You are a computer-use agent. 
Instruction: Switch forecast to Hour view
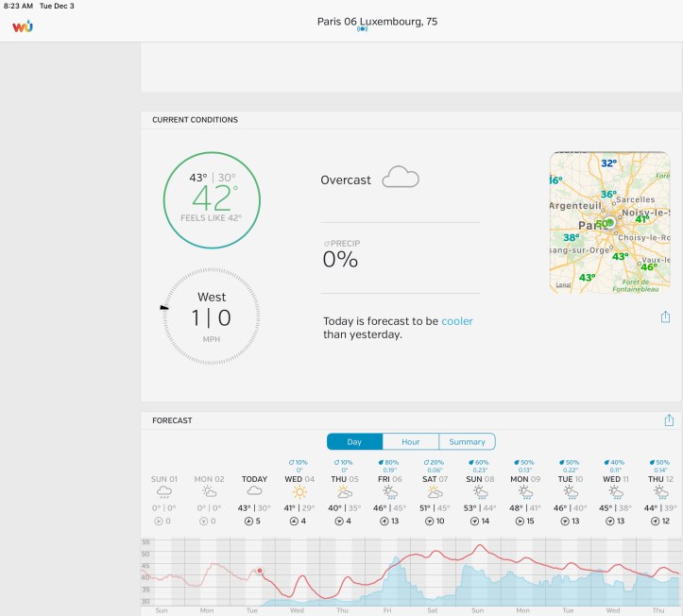coord(410,441)
